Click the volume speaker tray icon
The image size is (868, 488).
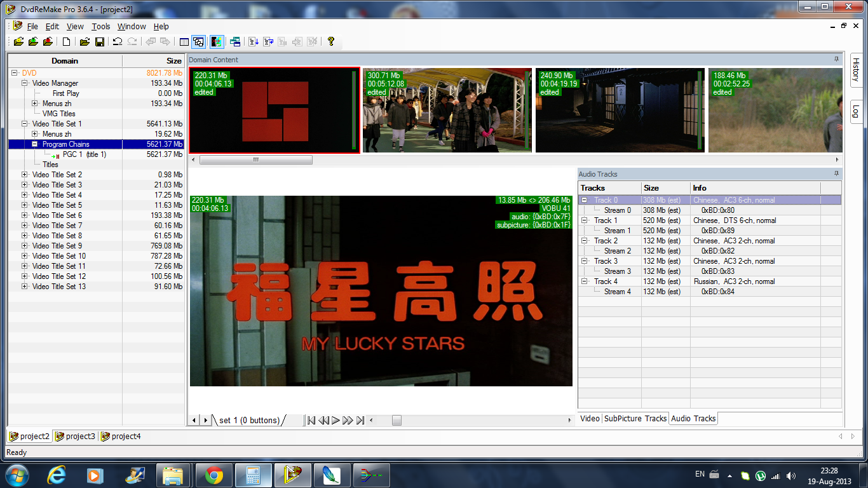coord(790,475)
